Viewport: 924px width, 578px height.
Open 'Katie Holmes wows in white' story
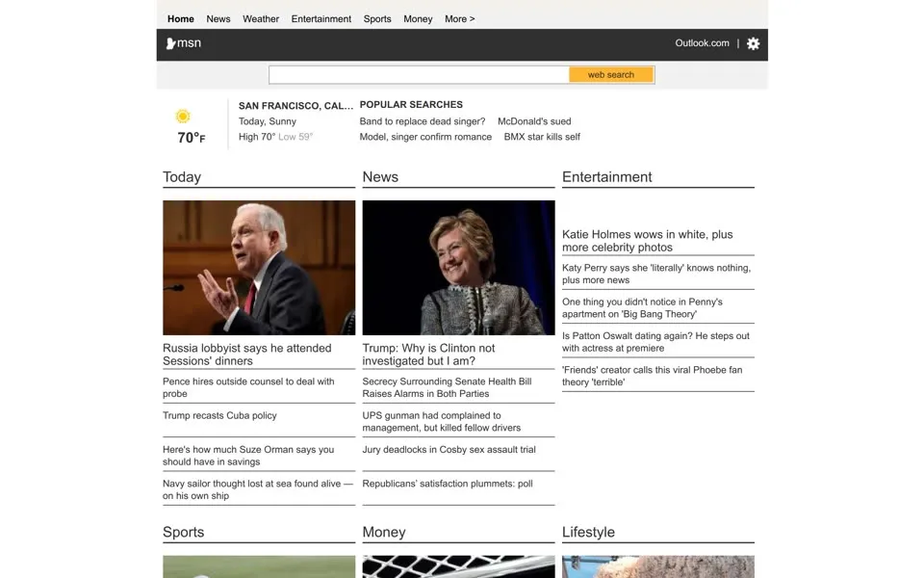click(x=648, y=241)
